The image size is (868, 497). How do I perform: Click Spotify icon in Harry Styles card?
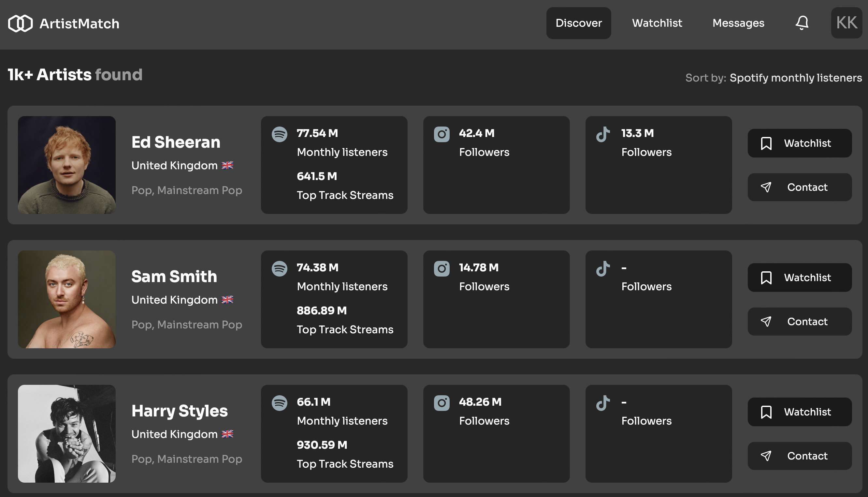click(279, 403)
